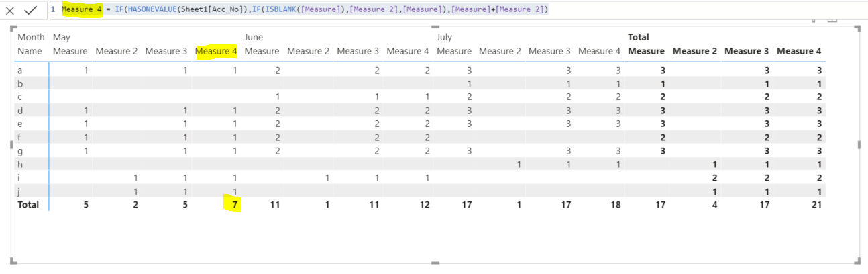The width and height of the screenshot is (868, 274).
Task: Select row name d
Action: (20, 110)
